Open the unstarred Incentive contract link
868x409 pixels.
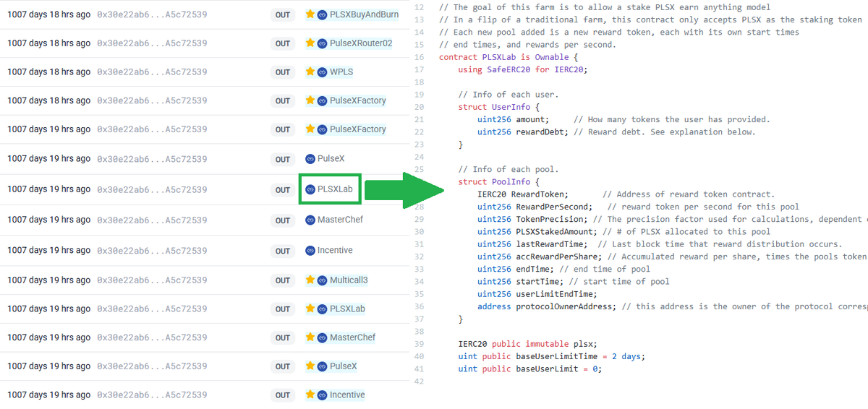(x=335, y=250)
